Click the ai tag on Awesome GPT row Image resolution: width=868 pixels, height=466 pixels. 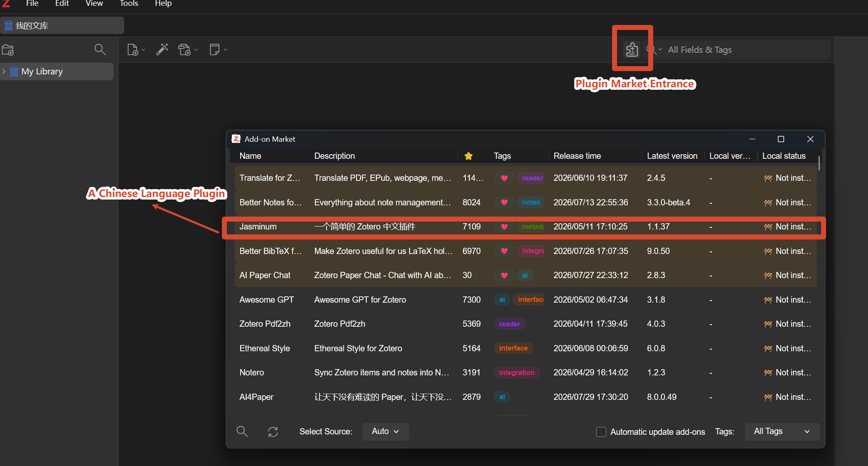(x=502, y=300)
